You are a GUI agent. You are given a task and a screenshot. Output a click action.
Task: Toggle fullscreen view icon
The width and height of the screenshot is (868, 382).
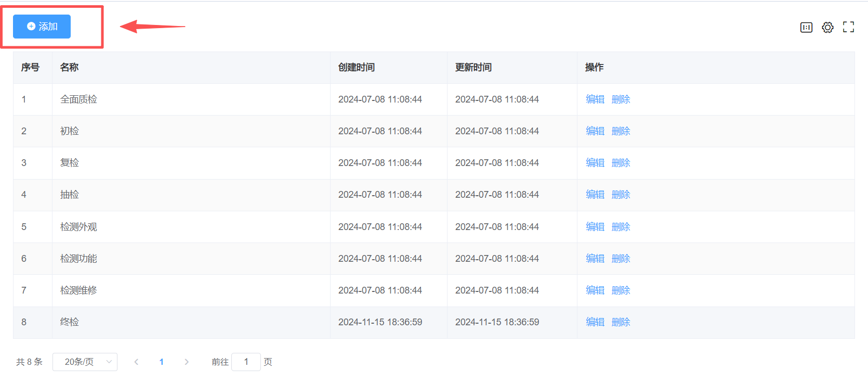pyautogui.click(x=848, y=27)
